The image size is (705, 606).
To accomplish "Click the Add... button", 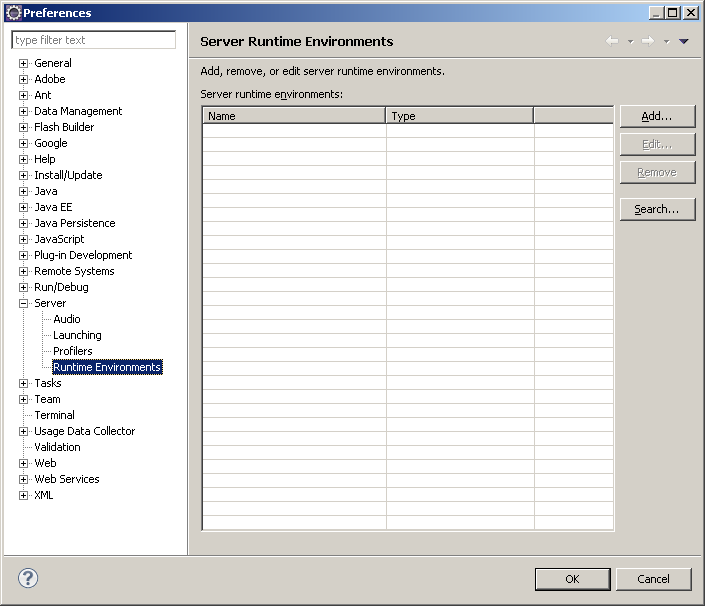I will coord(657,116).
